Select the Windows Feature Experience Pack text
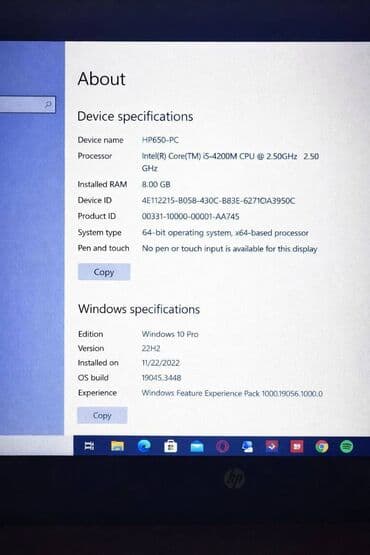Viewport: 370px width, 555px height. click(x=232, y=393)
